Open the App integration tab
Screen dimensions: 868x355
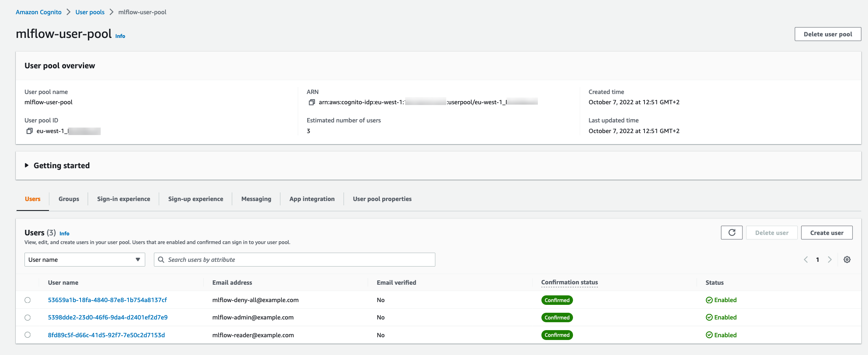coord(312,199)
